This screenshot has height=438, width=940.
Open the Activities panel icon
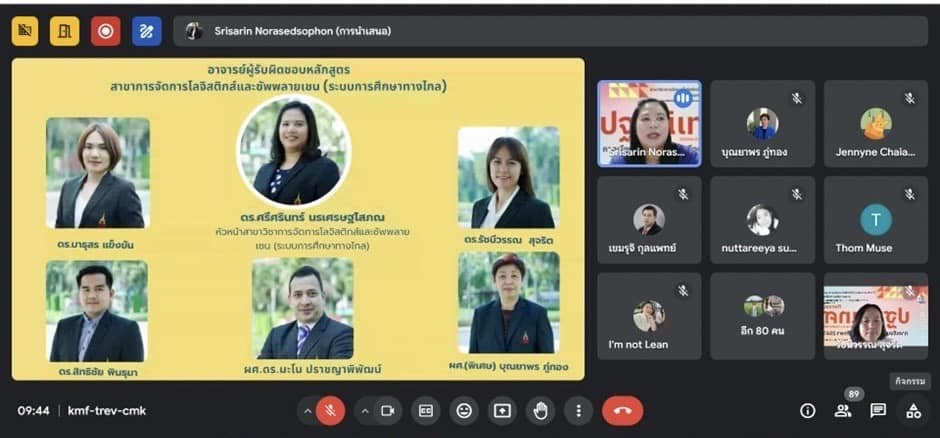click(x=912, y=410)
